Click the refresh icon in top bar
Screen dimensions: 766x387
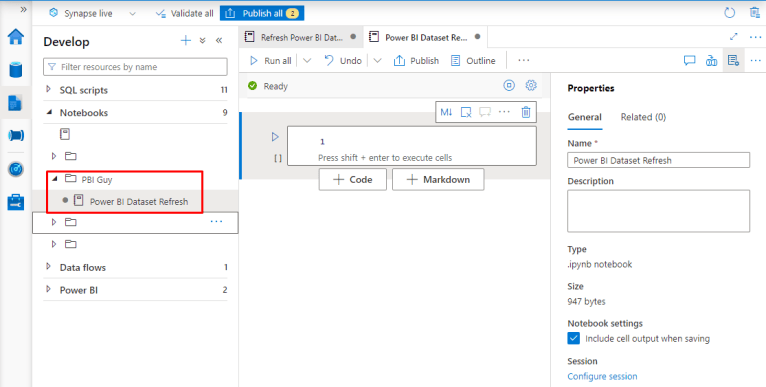tap(729, 13)
